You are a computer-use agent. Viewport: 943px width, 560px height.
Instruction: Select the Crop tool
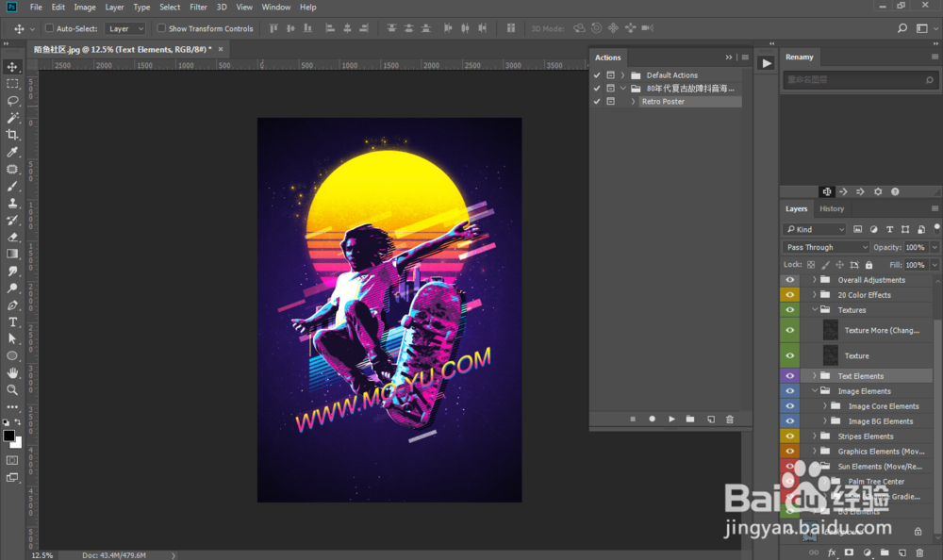click(x=12, y=135)
